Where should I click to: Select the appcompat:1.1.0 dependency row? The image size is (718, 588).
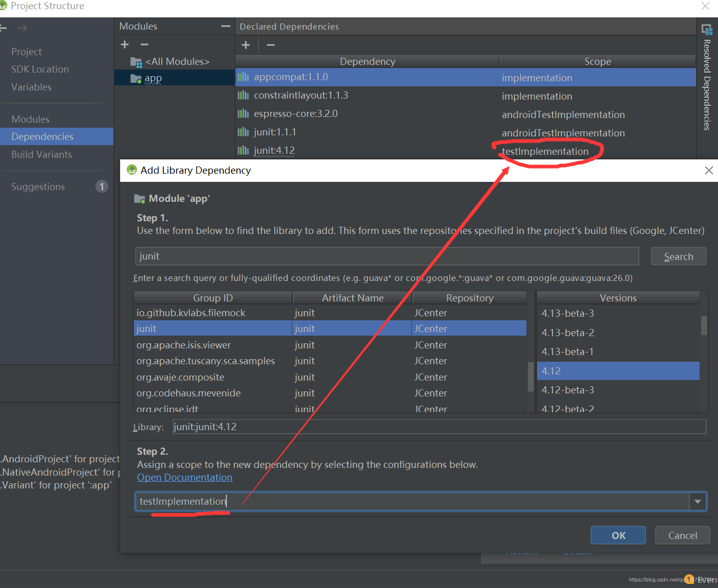pyautogui.click(x=466, y=77)
